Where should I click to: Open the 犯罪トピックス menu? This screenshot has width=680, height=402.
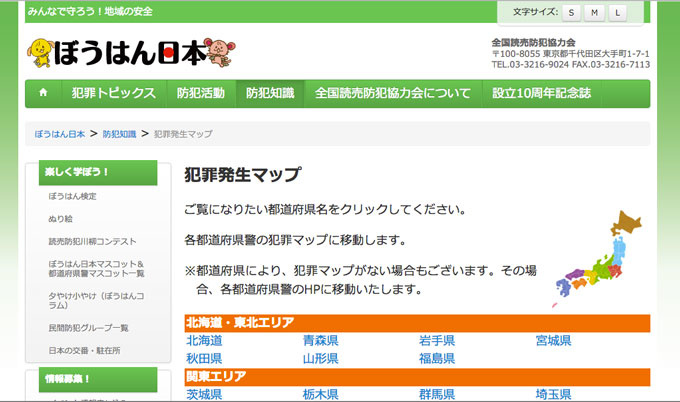click(114, 93)
